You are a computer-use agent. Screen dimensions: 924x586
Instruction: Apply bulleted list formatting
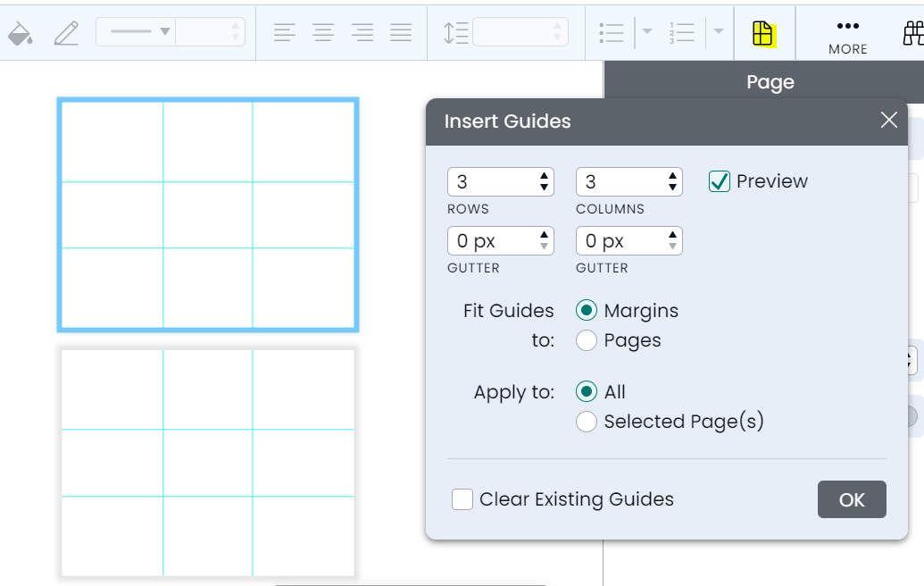click(x=611, y=32)
